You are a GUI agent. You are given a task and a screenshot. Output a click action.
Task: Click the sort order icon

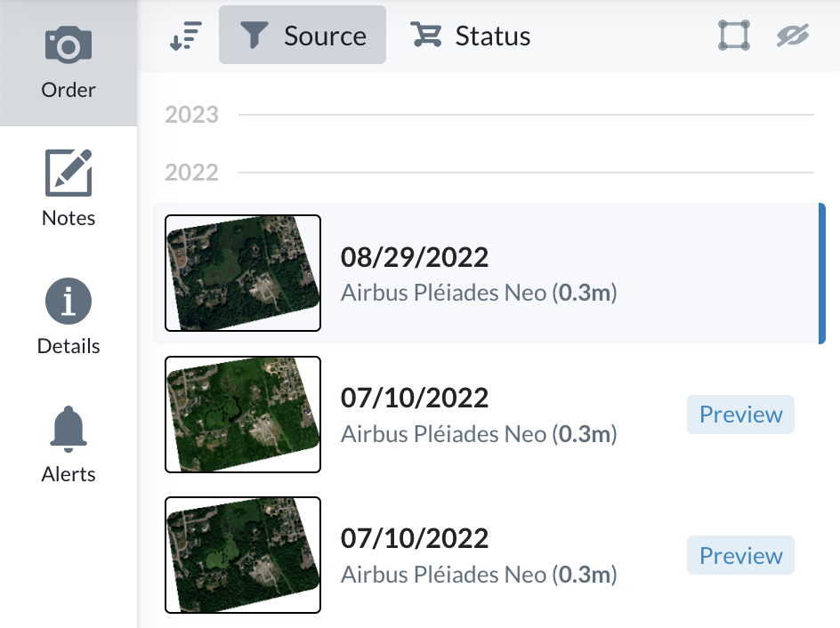186,36
